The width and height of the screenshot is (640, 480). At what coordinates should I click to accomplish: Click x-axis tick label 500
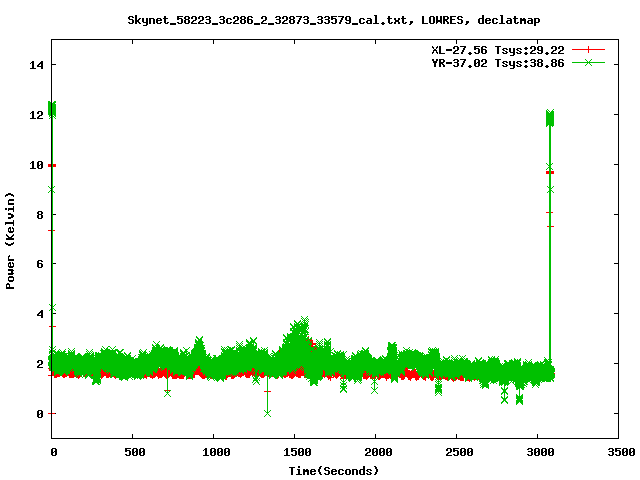(134, 452)
